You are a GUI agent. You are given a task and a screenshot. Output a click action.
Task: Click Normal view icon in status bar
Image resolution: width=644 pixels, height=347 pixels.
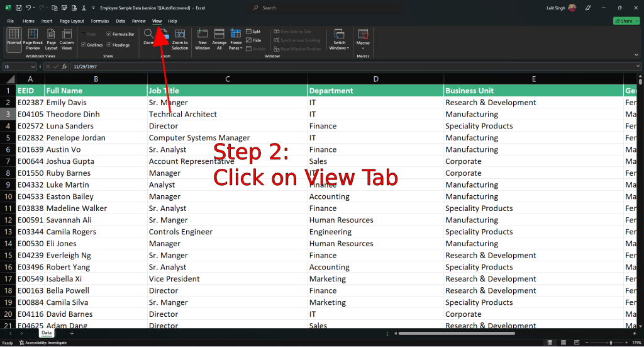(x=550, y=343)
